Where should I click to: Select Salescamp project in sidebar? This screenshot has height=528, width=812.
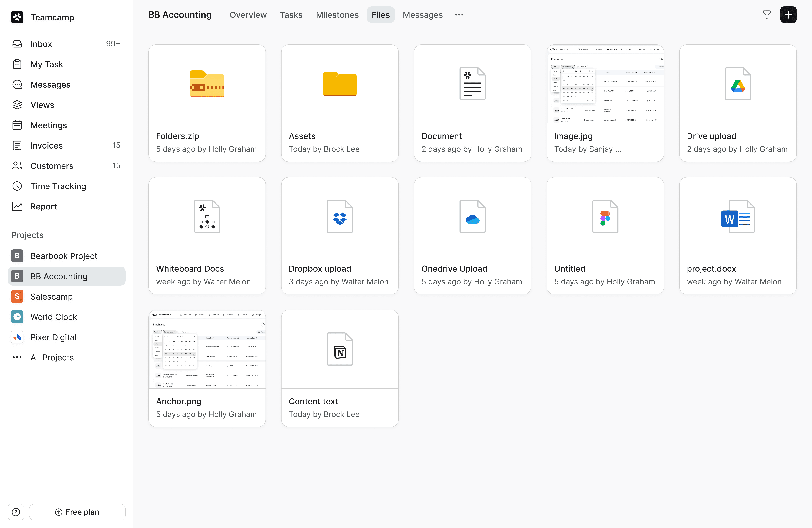(52, 296)
